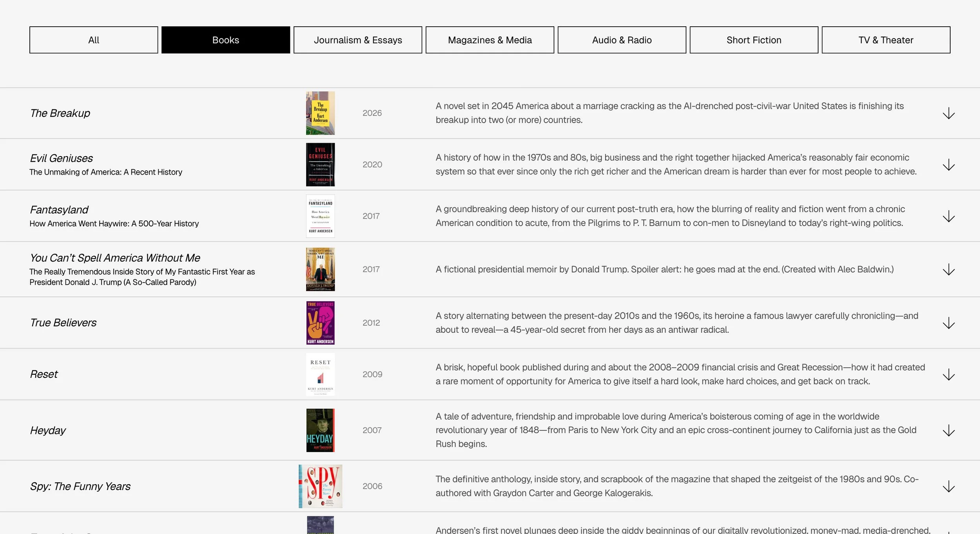The width and height of the screenshot is (980, 534).
Task: Open You Can't Spell America Without Me
Action: tap(115, 258)
